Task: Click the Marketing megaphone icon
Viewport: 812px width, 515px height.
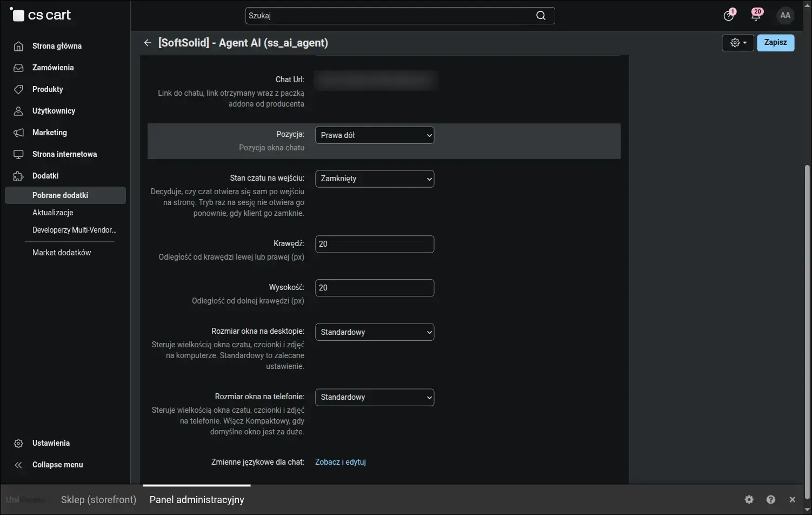Action: [18, 133]
